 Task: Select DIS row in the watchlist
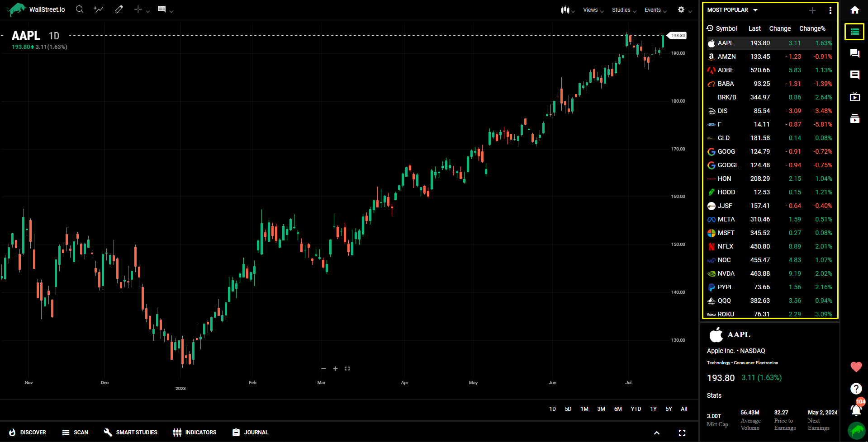click(x=769, y=111)
